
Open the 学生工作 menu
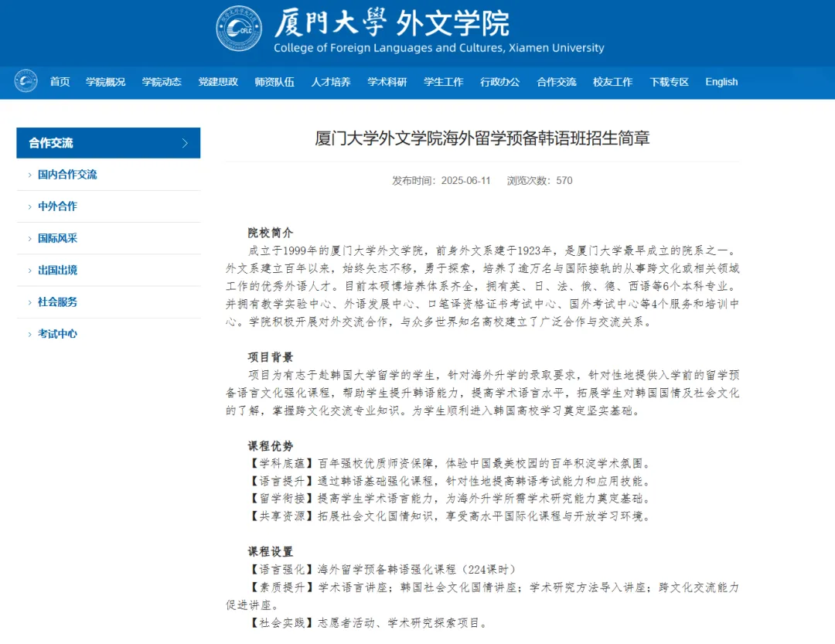pos(444,82)
